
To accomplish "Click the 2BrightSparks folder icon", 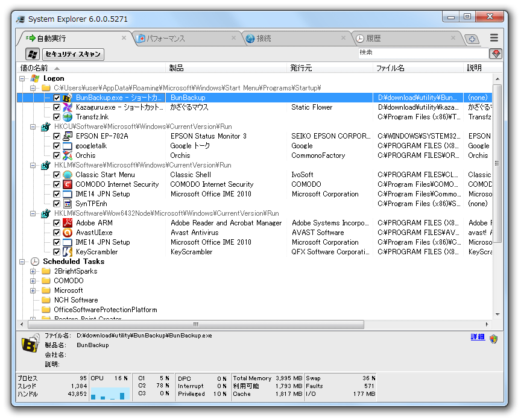I will (x=46, y=271).
